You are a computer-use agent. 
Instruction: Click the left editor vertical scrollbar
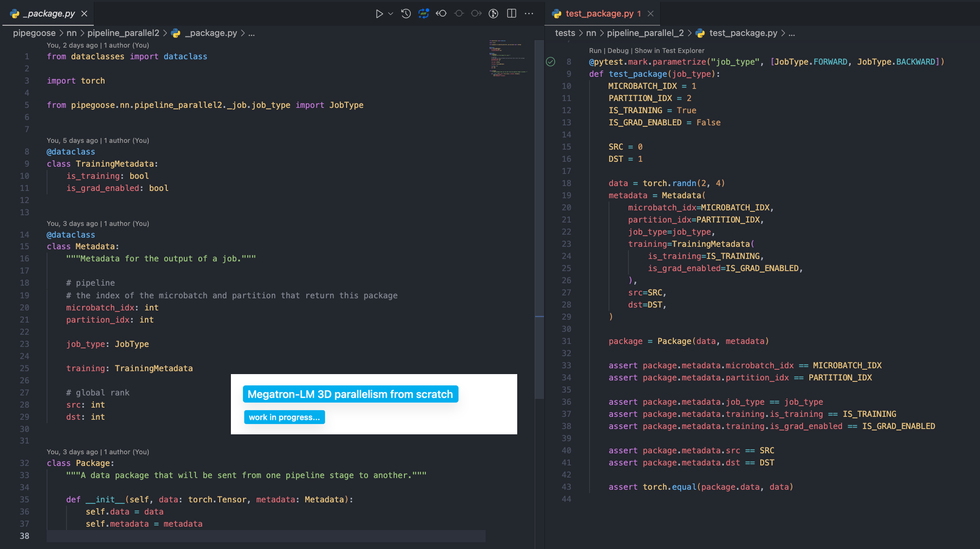click(539, 219)
